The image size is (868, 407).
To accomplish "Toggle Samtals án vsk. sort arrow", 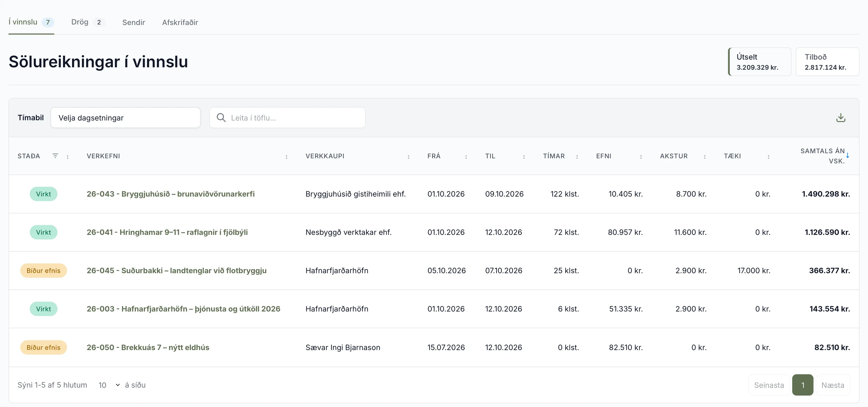I will [x=848, y=155].
